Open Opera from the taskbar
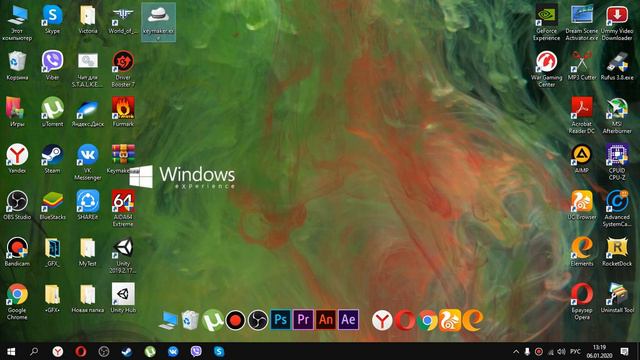 coord(81,351)
